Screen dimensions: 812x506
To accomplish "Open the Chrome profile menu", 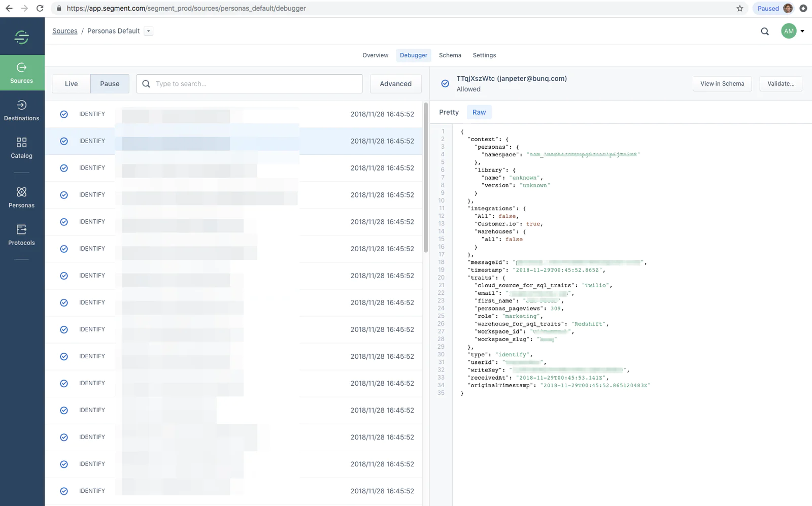I will tap(788, 8).
